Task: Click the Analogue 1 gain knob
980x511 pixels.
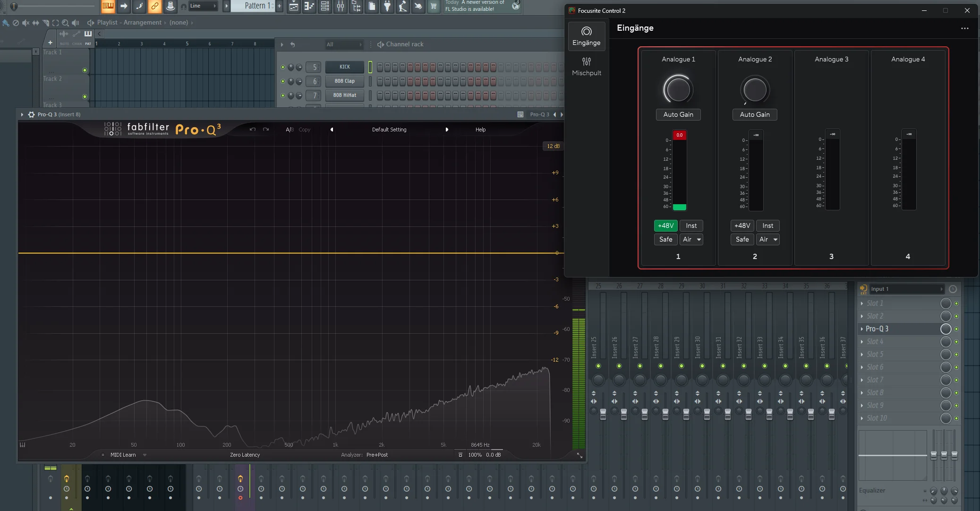Action: 678,89
